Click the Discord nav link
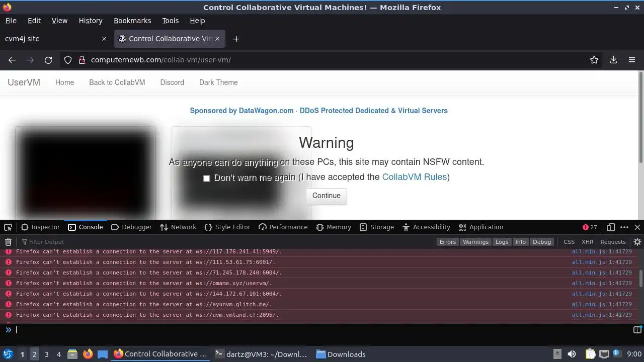Viewport: 644px width, 362px height. pos(172,82)
